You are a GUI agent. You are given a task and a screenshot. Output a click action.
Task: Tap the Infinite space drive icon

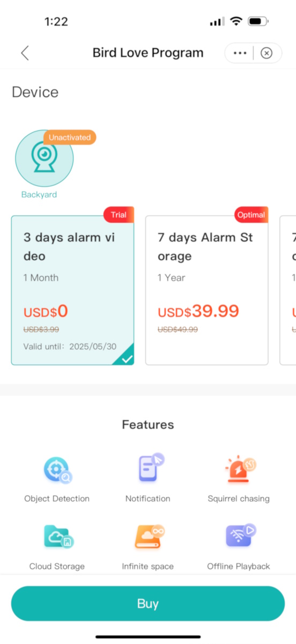click(149, 537)
